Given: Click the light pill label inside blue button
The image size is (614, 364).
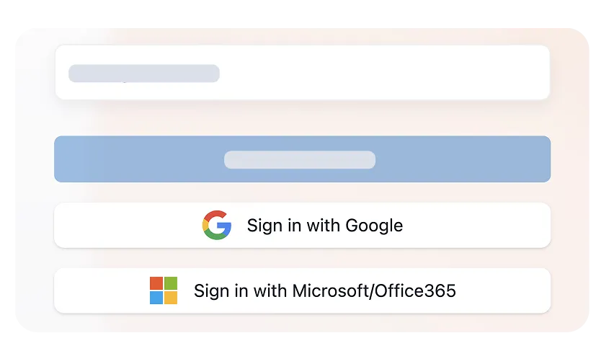Looking at the screenshot, I should pyautogui.click(x=300, y=160).
